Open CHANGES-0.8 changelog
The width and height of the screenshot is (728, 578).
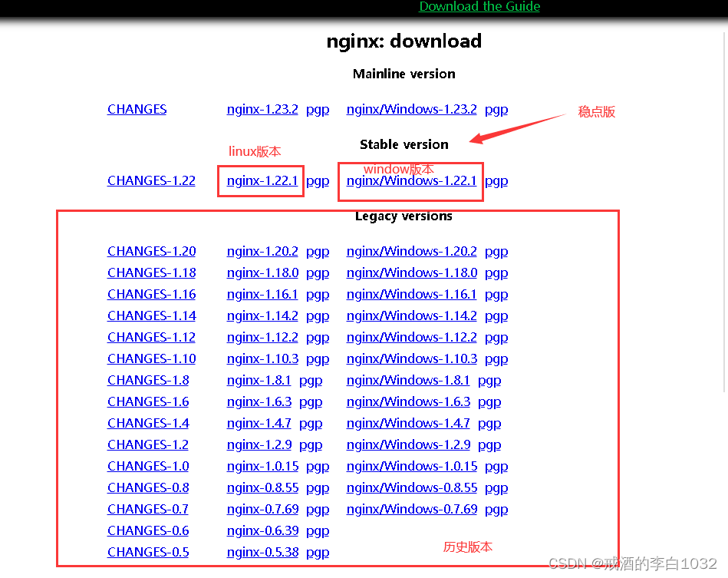click(x=148, y=488)
